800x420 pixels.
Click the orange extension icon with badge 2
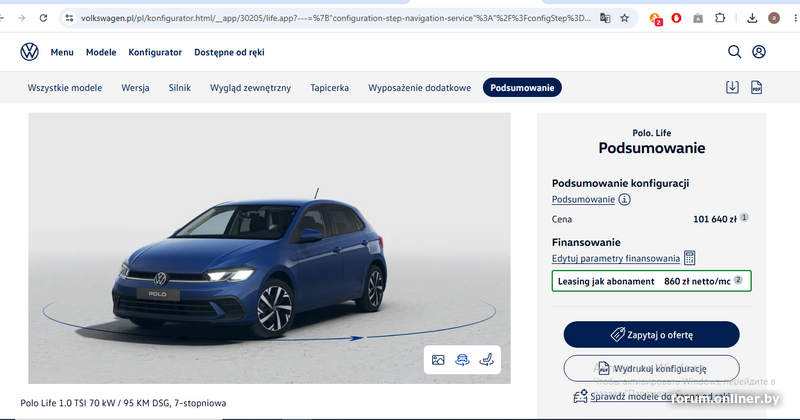pyautogui.click(x=656, y=19)
